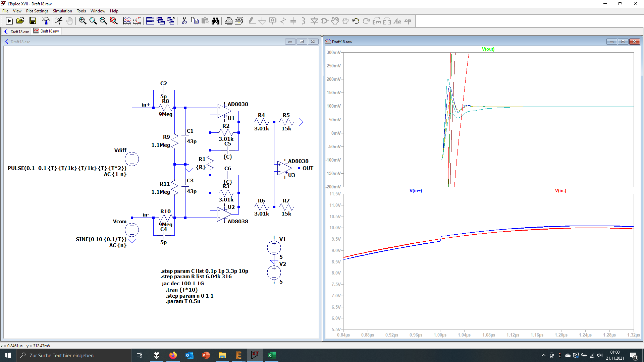Select the Move tool with the open hand icon
Viewport: 644px width, 362px height.
coord(335,21)
